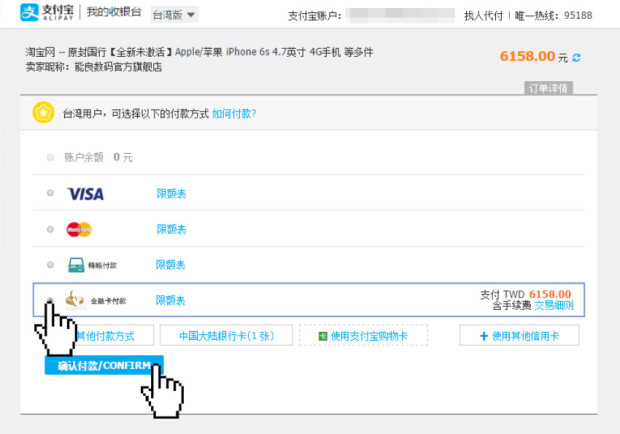Open the 交易细则 transaction rules link
This screenshot has width=620, height=434.
pos(554,305)
